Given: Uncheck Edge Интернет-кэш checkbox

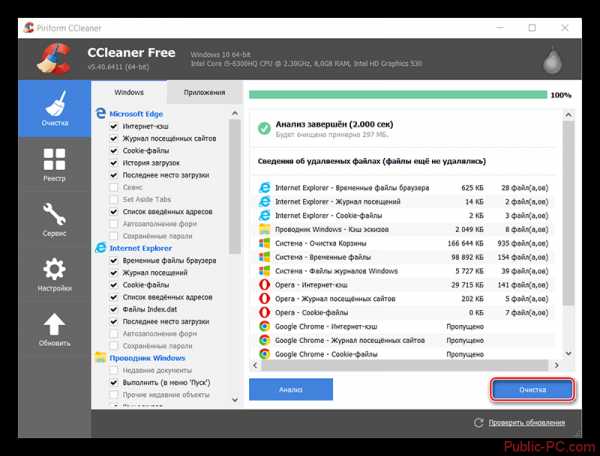Looking at the screenshot, I should point(114,126).
